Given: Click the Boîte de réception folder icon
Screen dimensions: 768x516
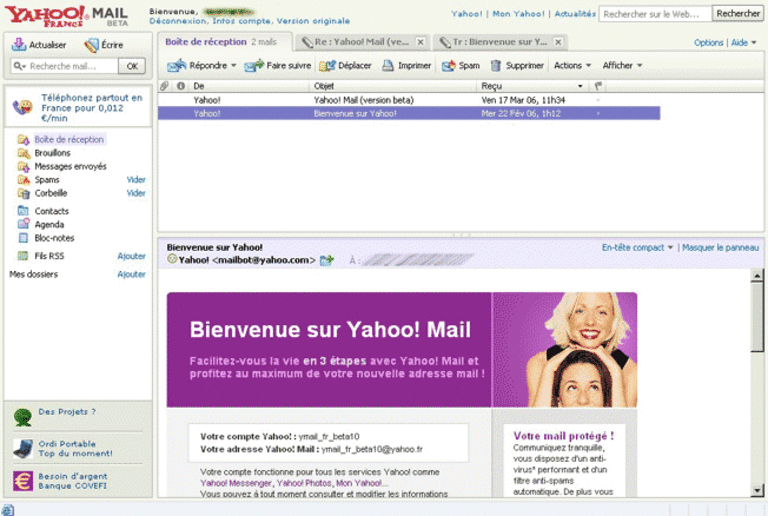Looking at the screenshot, I should [x=24, y=140].
